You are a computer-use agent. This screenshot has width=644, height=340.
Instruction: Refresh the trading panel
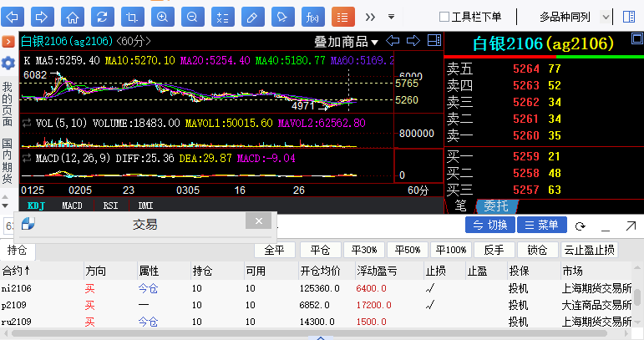(x=580, y=226)
